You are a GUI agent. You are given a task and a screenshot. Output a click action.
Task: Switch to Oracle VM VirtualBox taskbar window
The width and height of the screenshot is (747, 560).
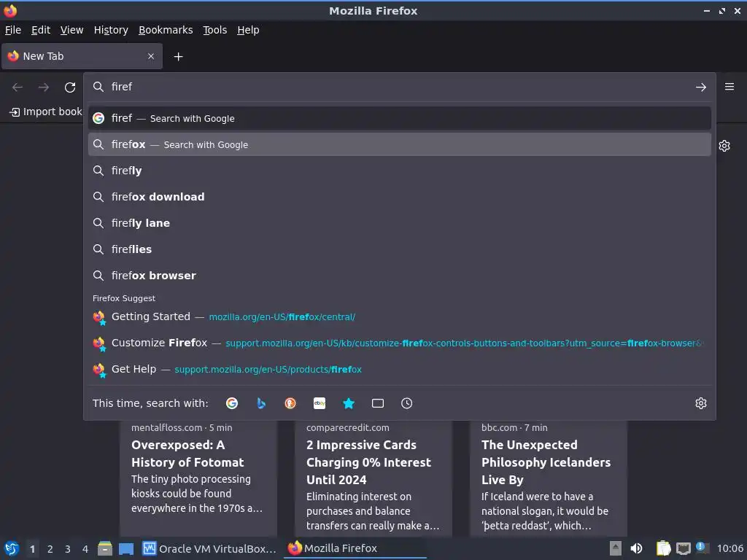209,548
